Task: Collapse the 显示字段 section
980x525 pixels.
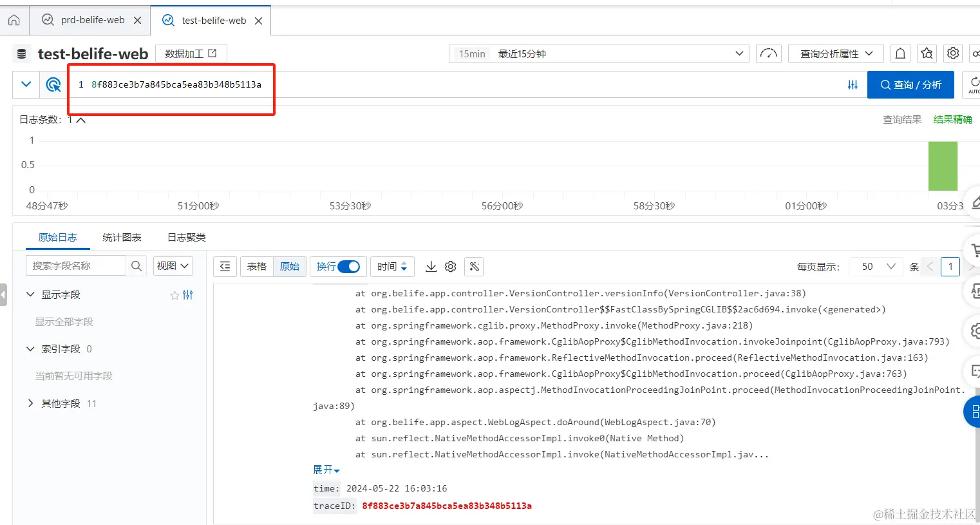Action: click(x=30, y=294)
